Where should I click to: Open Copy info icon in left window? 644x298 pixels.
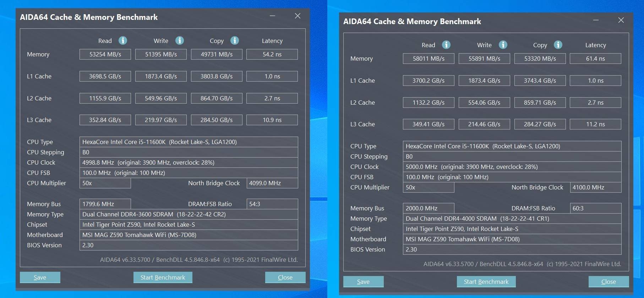pyautogui.click(x=235, y=40)
